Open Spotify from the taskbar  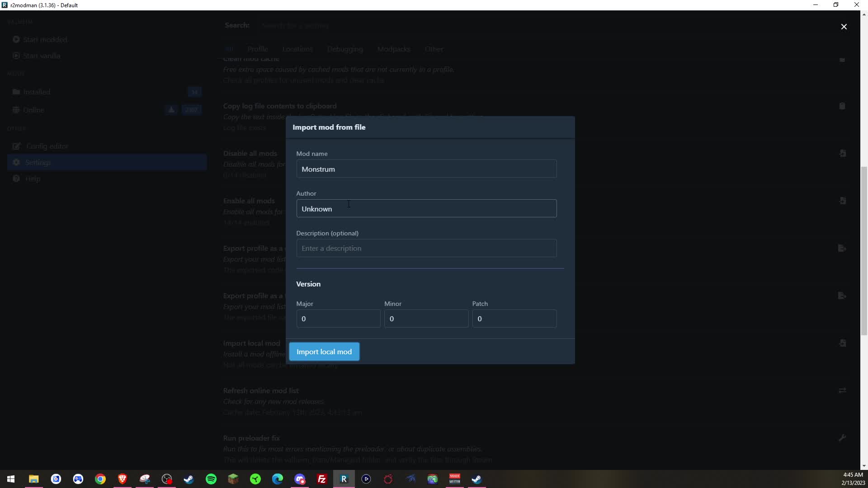pos(211,479)
